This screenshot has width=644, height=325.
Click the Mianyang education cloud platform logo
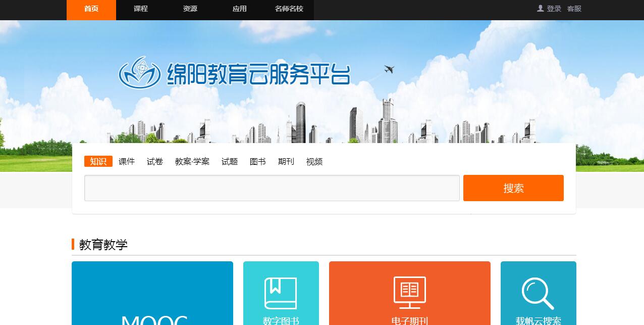pos(234,74)
